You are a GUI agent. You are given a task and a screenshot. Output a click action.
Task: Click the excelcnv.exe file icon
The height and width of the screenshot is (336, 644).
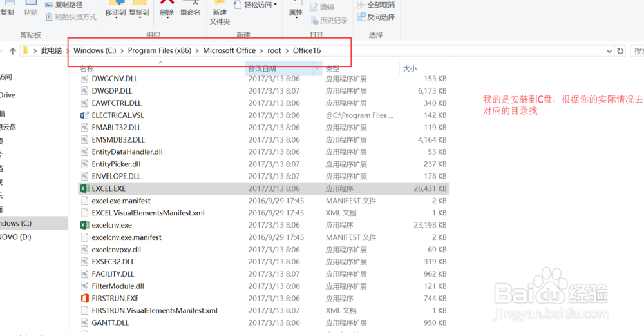(x=84, y=225)
